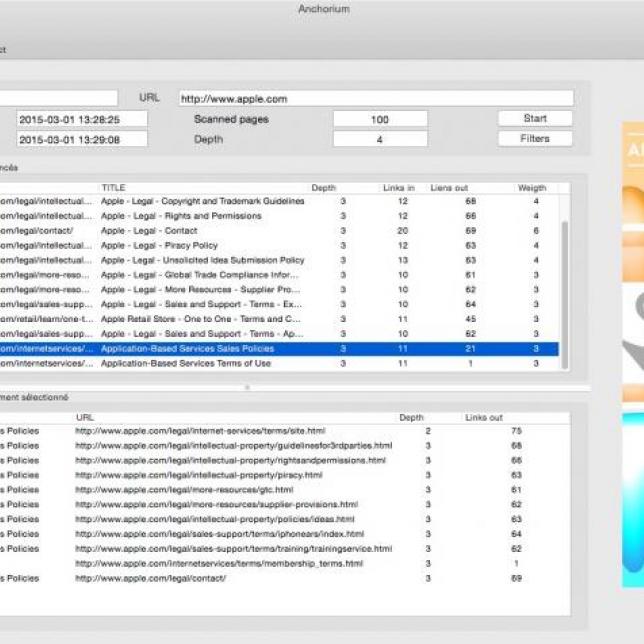Select the membership_terms.html URL row

click(x=219, y=564)
